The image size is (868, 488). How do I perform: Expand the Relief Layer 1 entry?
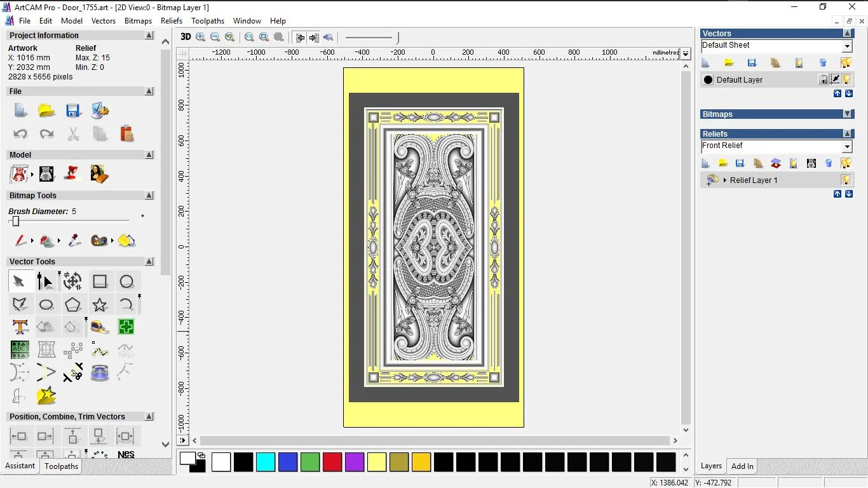(725, 180)
